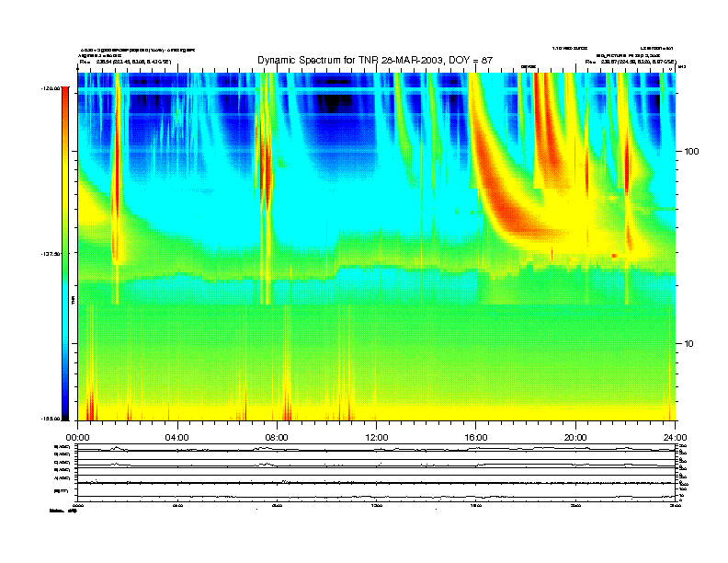The image size is (728, 563).
Task: Click the "-120.00" color scale label
Action: 51,87
